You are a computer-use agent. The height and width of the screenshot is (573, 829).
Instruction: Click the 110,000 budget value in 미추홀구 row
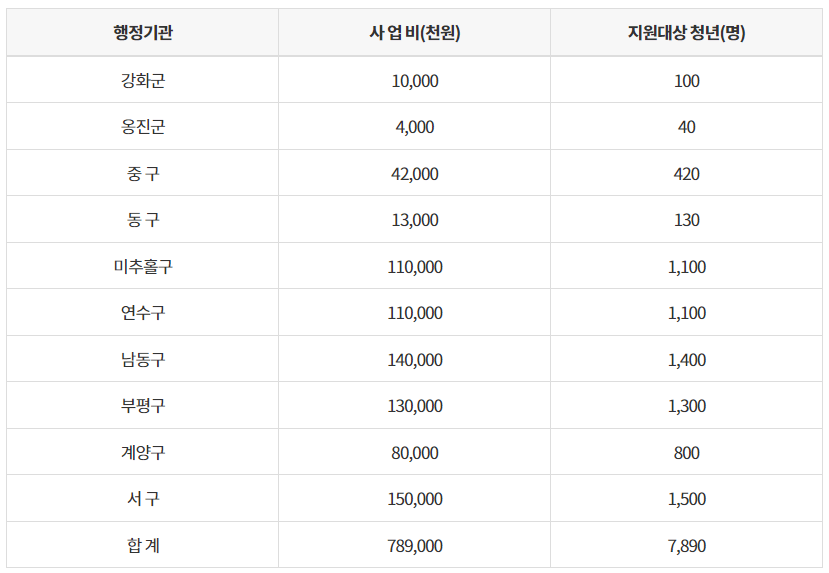415,267
